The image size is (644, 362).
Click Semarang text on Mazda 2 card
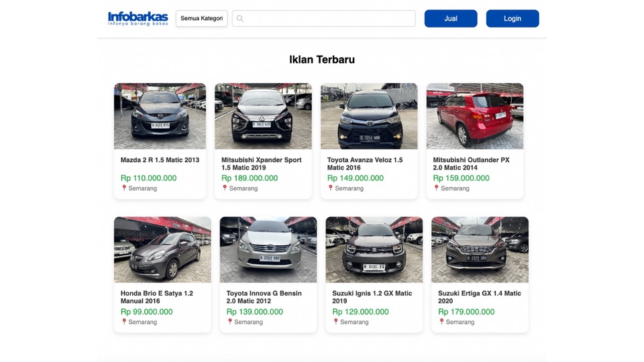(x=142, y=188)
